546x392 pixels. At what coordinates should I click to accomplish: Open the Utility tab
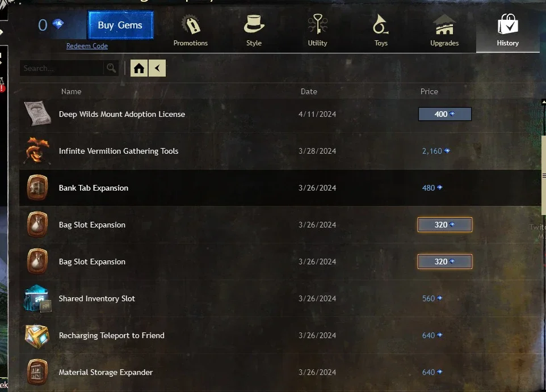[317, 31]
